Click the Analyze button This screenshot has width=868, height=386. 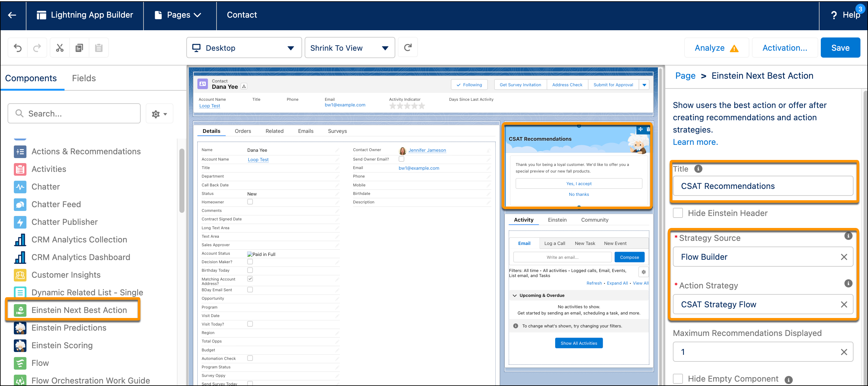716,48
